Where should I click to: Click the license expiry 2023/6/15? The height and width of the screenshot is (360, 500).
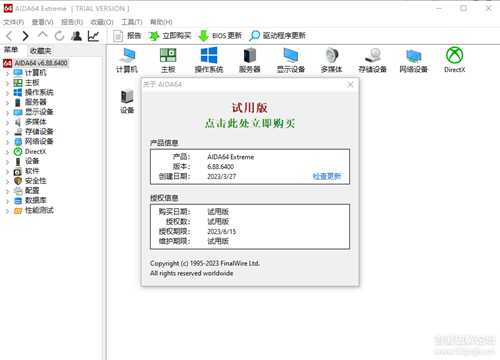221,231
